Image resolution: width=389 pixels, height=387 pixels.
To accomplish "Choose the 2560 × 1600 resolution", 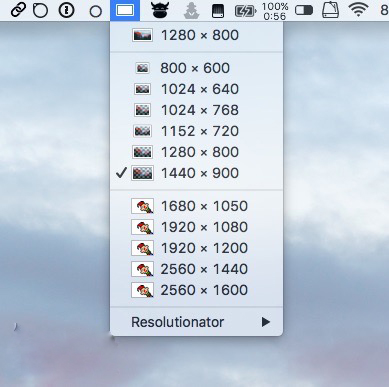I will (x=196, y=290).
